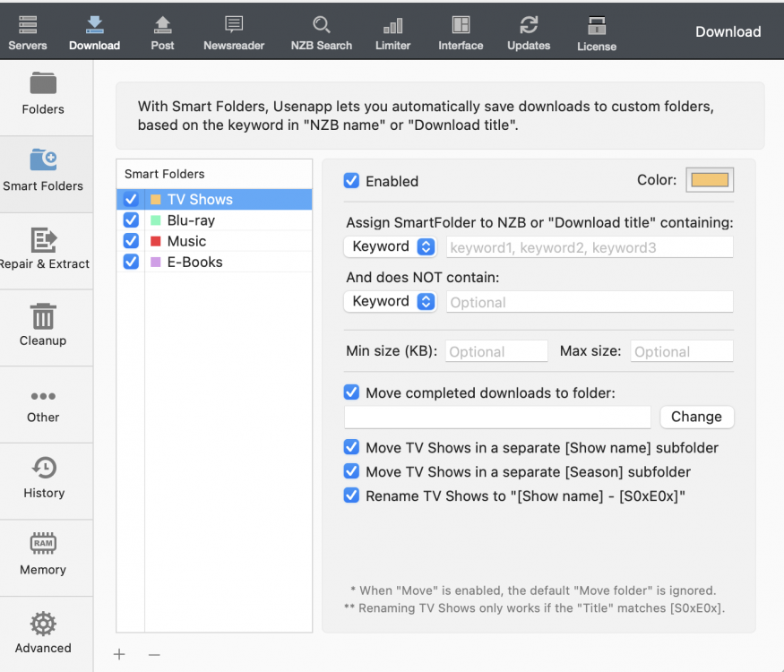Disable Move TV Shows in Season subfolder

pyautogui.click(x=352, y=471)
